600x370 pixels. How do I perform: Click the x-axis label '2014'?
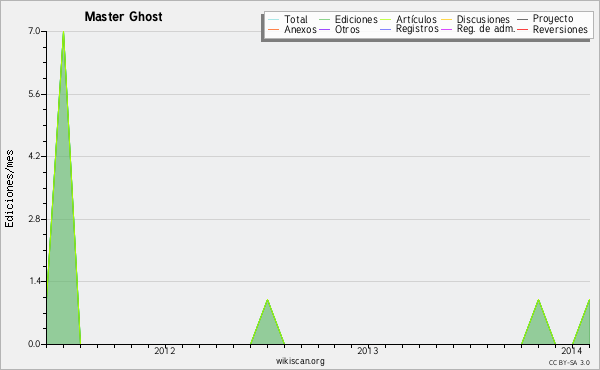tap(572, 350)
